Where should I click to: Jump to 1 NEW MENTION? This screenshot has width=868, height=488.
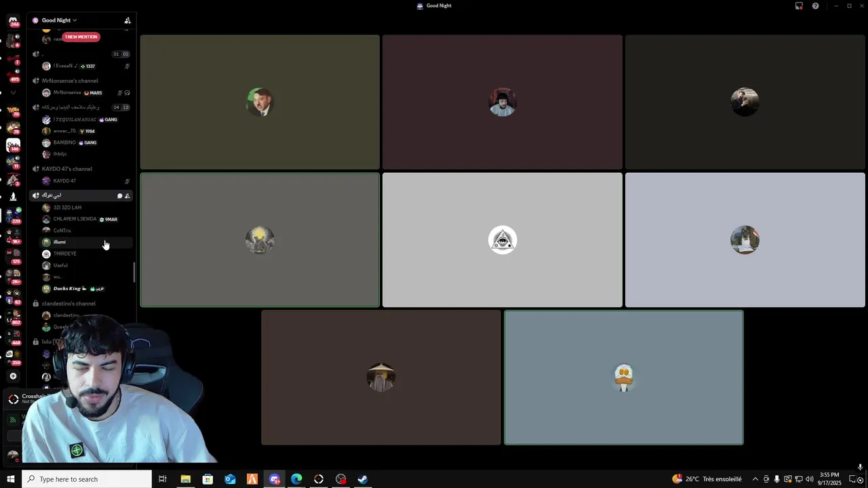coord(81,37)
